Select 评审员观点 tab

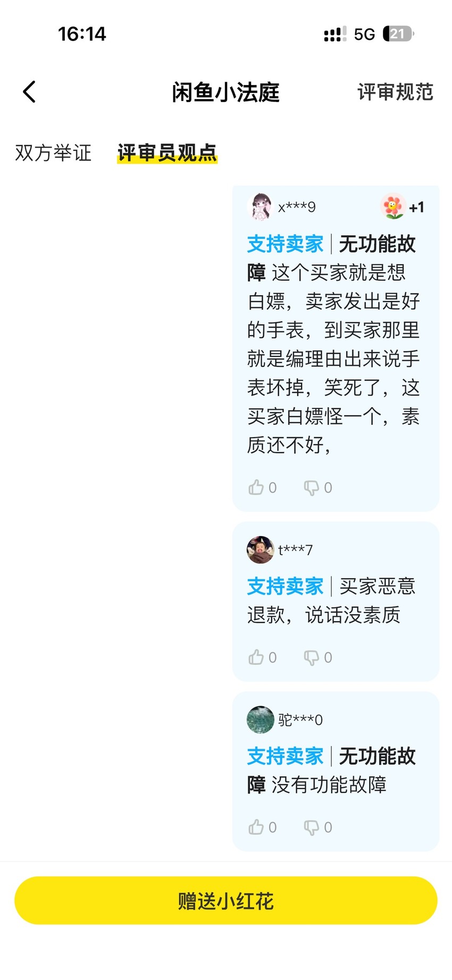(167, 153)
